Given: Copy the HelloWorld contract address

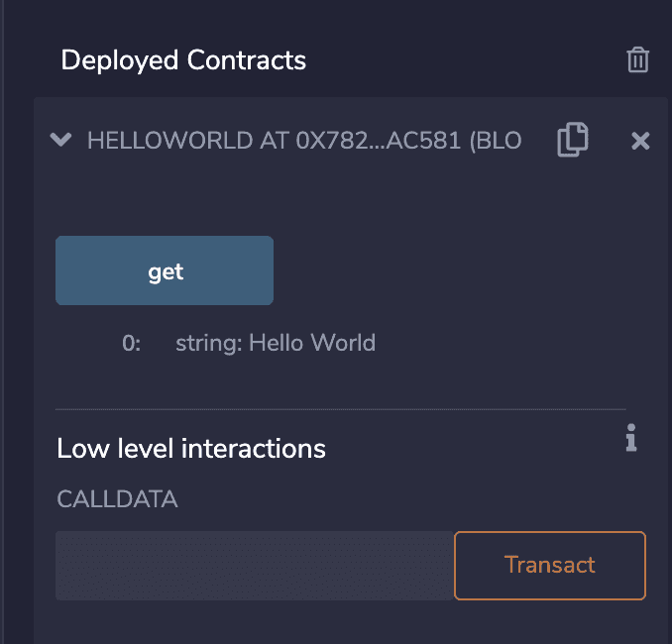Looking at the screenshot, I should [x=572, y=140].
